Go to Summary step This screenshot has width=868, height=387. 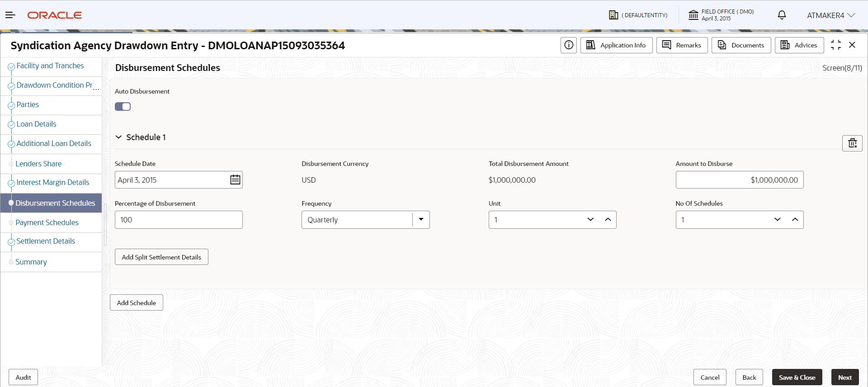click(x=31, y=262)
